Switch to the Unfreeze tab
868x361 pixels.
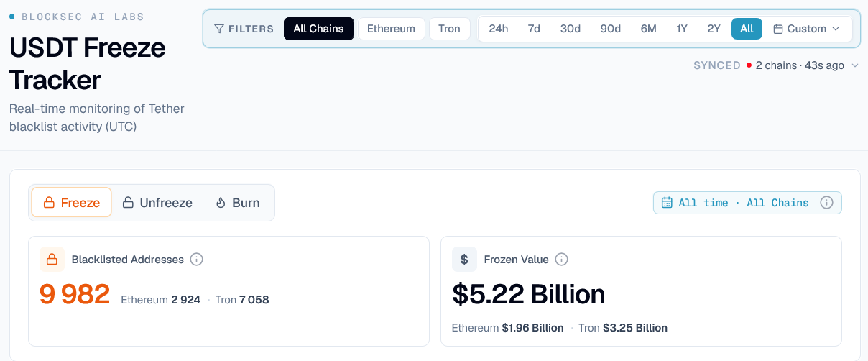tap(157, 203)
